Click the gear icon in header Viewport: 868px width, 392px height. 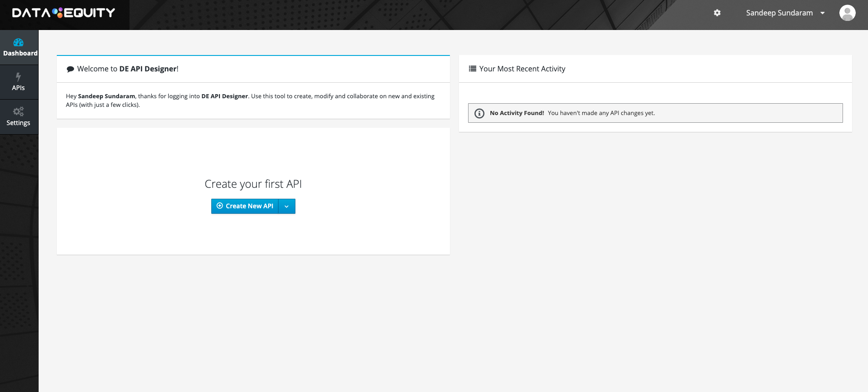click(717, 13)
